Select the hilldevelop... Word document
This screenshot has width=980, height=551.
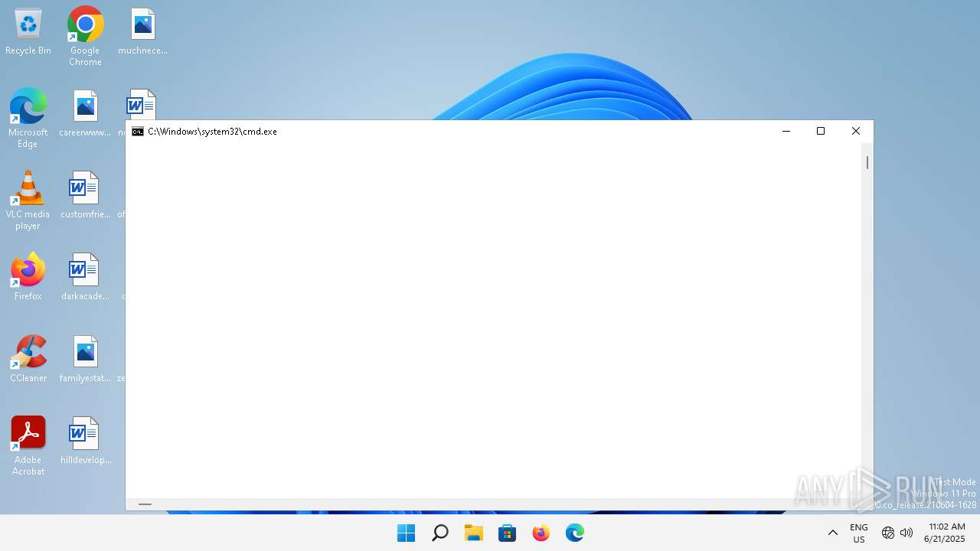tap(85, 442)
